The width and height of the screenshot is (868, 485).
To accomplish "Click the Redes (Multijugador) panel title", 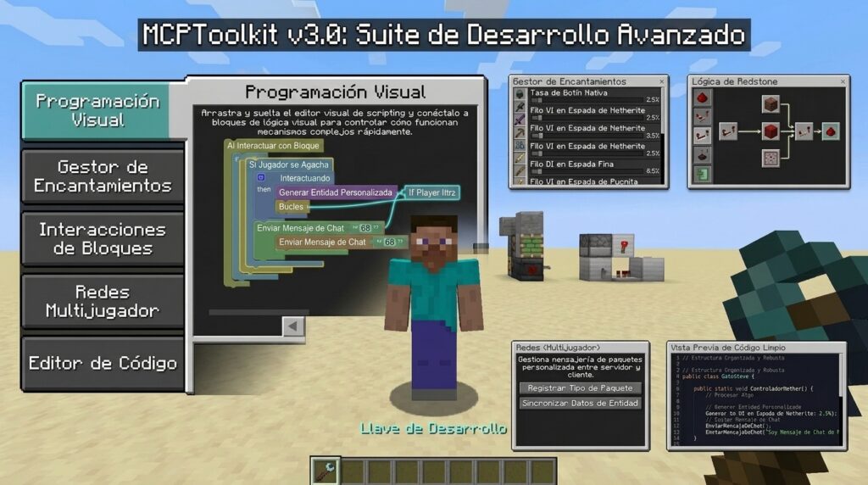I will coord(558,348).
